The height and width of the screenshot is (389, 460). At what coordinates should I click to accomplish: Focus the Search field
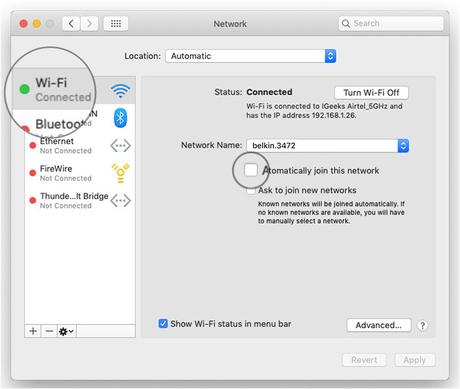click(x=391, y=24)
